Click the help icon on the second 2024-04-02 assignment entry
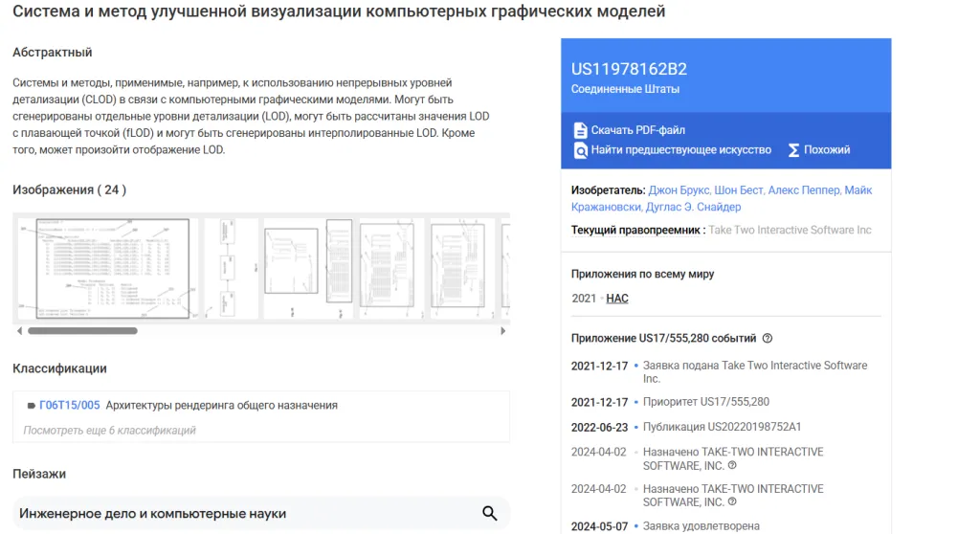This screenshot has width=980, height=534. tap(732, 502)
